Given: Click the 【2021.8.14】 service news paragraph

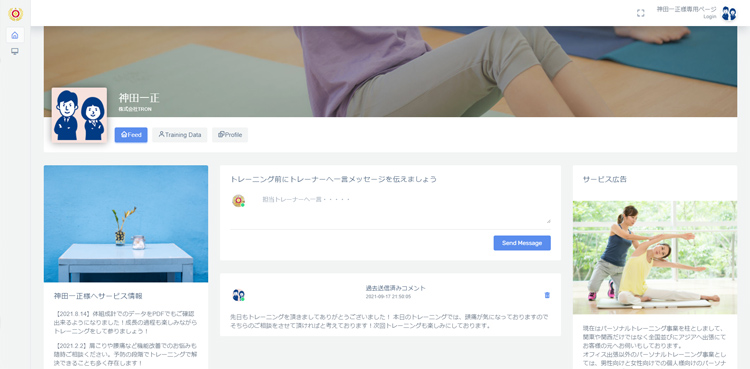Looking at the screenshot, I should (x=125, y=322).
